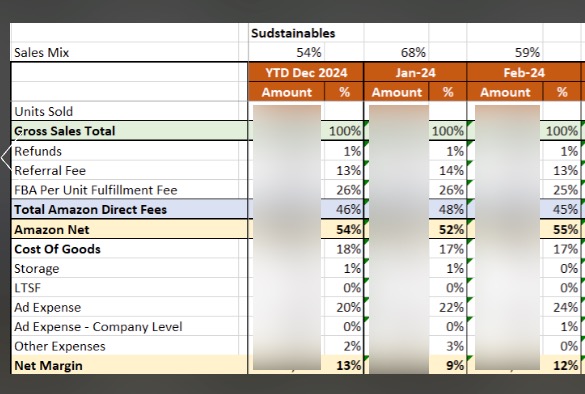Select Storage 0% in Feb-24 column
The image size is (585, 394).
click(x=569, y=268)
